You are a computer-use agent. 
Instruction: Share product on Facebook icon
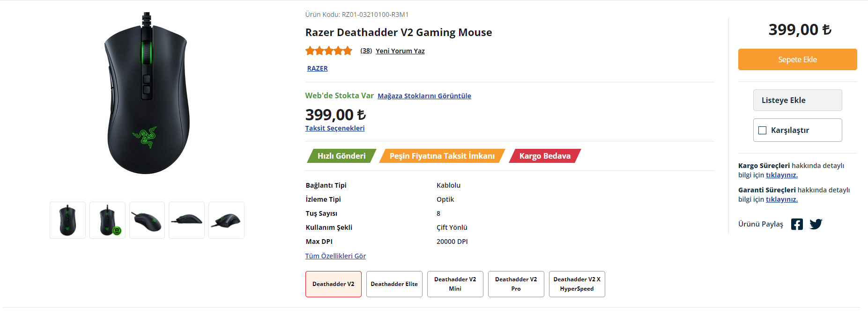coord(797,224)
